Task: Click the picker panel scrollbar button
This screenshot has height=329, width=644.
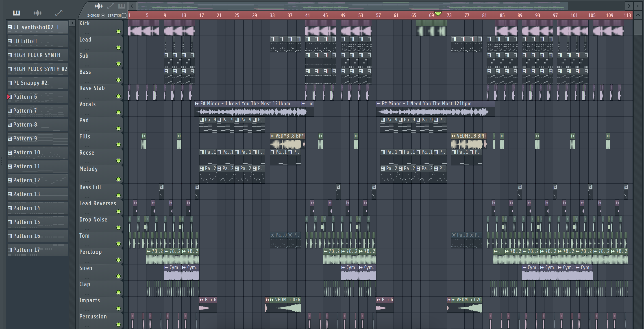Action: click(x=72, y=23)
